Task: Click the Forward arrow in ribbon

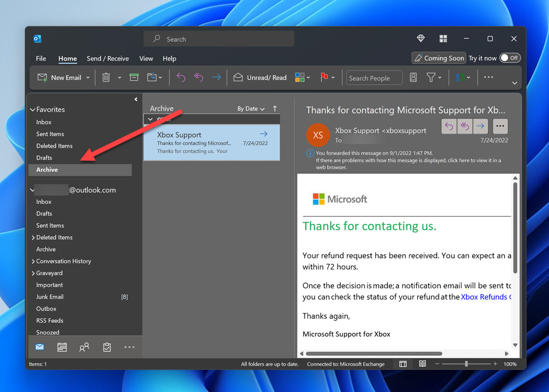Action: coord(216,77)
